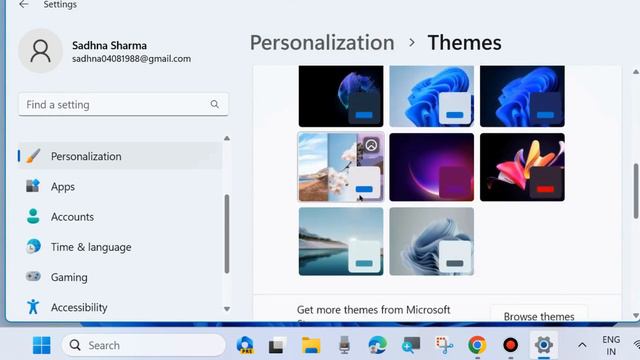The height and width of the screenshot is (360, 640).
Task: Click the Time & language globe icon
Action: [x=33, y=247]
